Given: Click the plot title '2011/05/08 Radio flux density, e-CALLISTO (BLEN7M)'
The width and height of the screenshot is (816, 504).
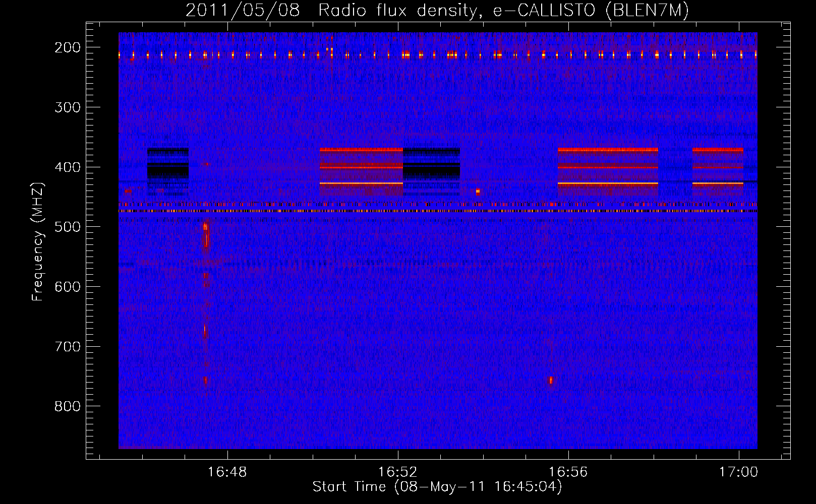Looking at the screenshot, I should (x=437, y=11).
